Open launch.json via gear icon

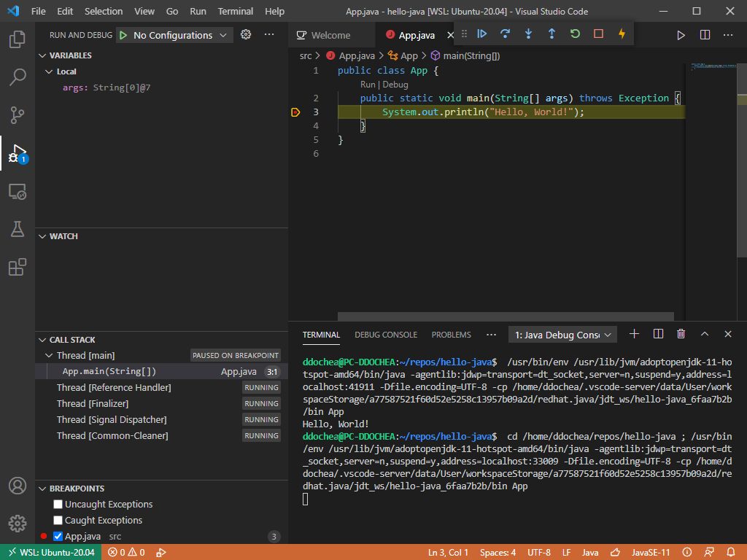point(246,34)
